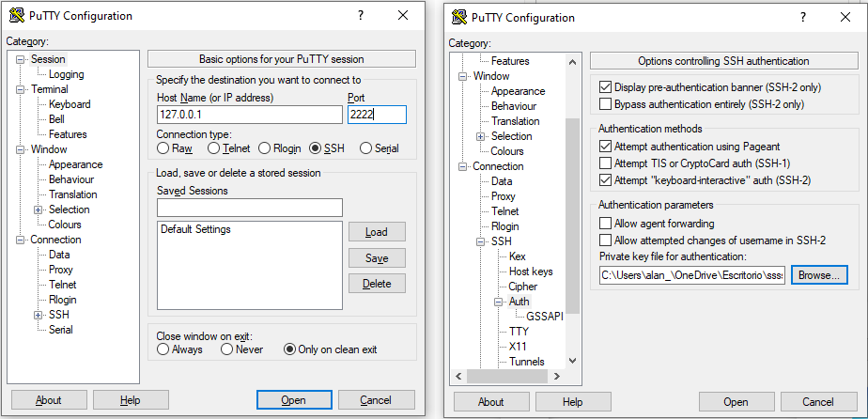Click the Host Name input field

coord(250,115)
